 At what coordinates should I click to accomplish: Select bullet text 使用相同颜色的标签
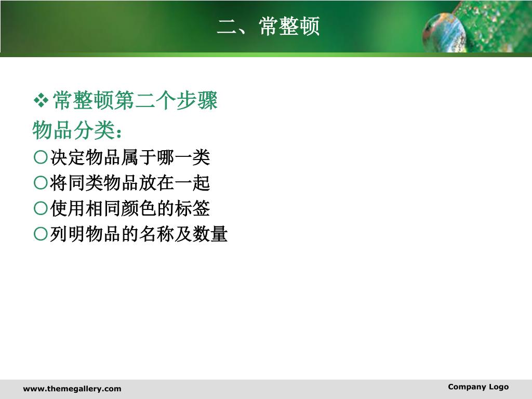[130, 208]
